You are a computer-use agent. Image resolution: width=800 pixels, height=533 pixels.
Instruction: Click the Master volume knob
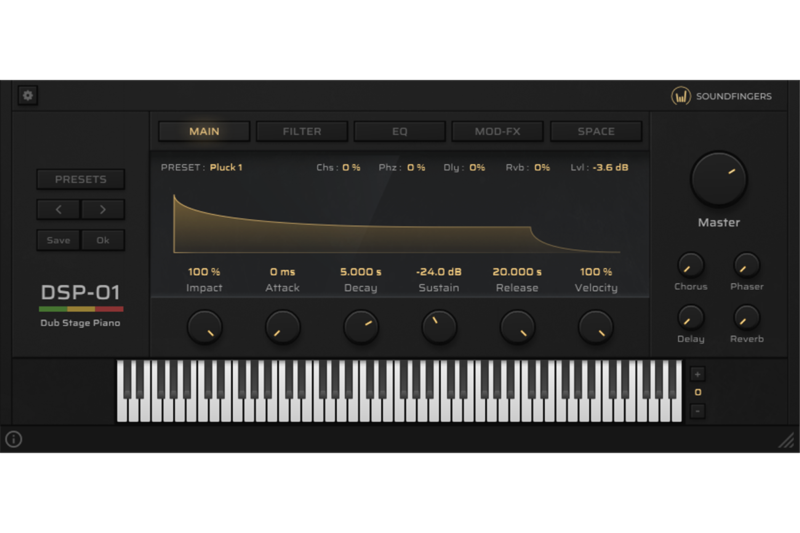click(718, 180)
